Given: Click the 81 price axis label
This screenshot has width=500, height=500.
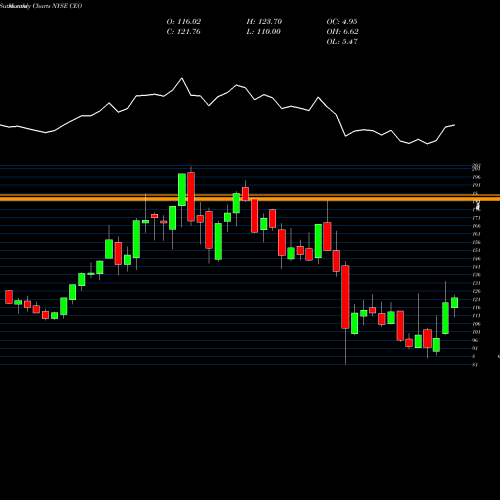Looking at the screenshot, I should point(475,365).
